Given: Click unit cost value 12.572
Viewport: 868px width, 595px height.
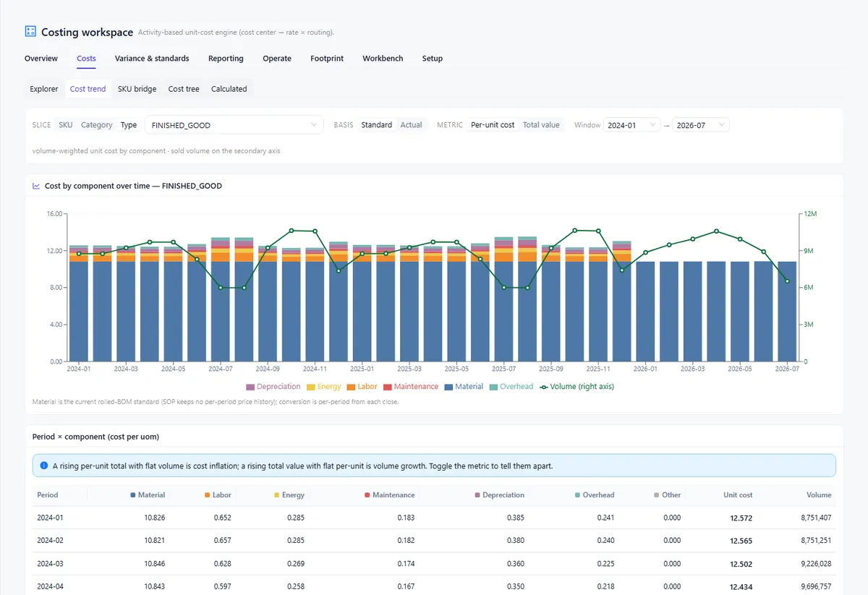Looking at the screenshot, I should point(741,518).
